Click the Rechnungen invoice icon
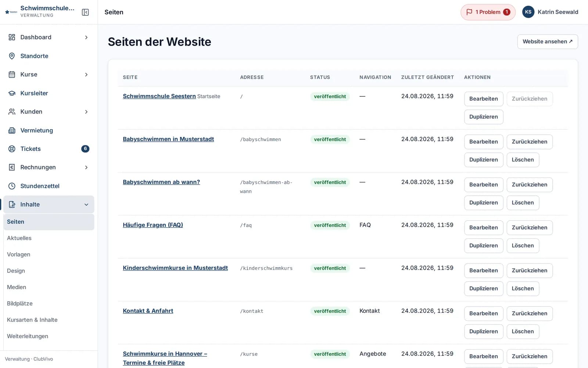Image resolution: width=588 pixels, height=368 pixels. 12,167
